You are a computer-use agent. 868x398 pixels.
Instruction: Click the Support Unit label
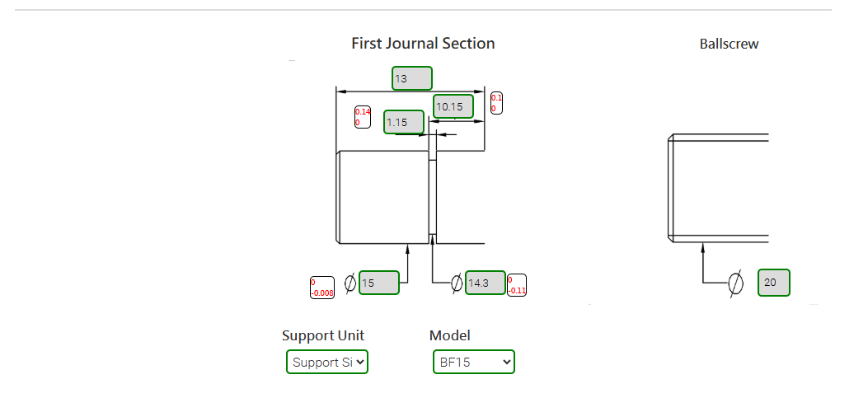(323, 335)
